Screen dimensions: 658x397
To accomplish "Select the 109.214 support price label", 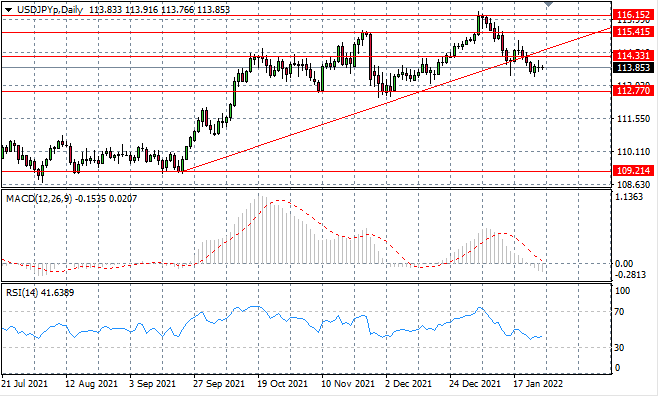I will (x=633, y=170).
